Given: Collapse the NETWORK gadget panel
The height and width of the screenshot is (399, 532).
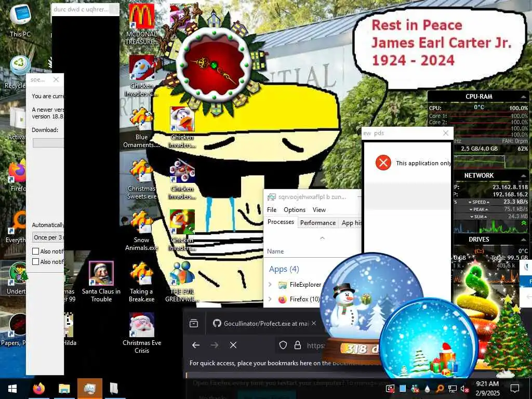Looking at the screenshot, I should (524, 176).
